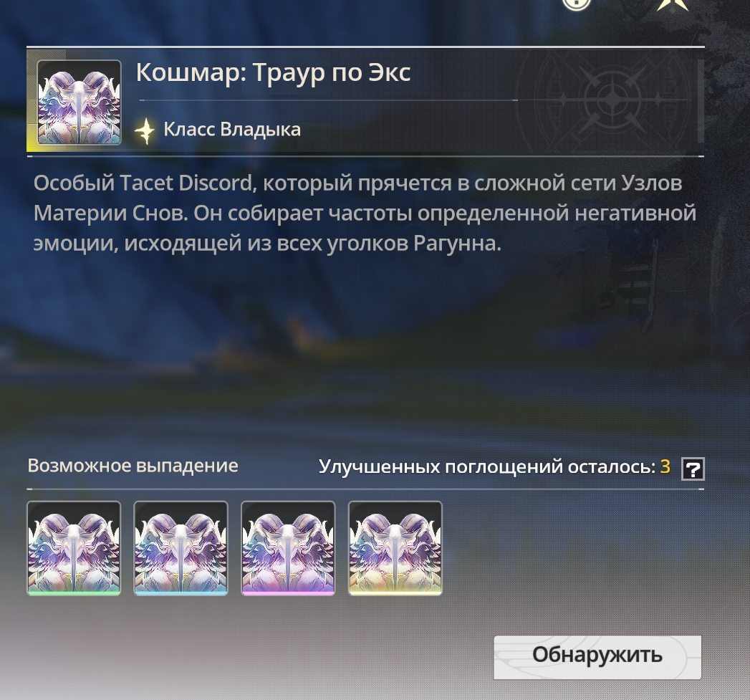Click the Улучшенных поглощений осталось label
Image resolution: width=750 pixels, height=700 pixels.
pyautogui.click(x=487, y=466)
